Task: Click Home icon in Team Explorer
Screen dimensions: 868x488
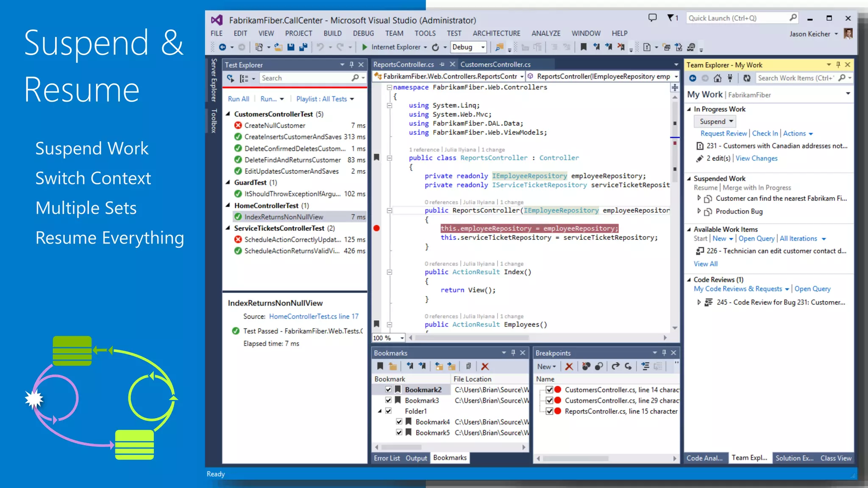Action: 717,78
